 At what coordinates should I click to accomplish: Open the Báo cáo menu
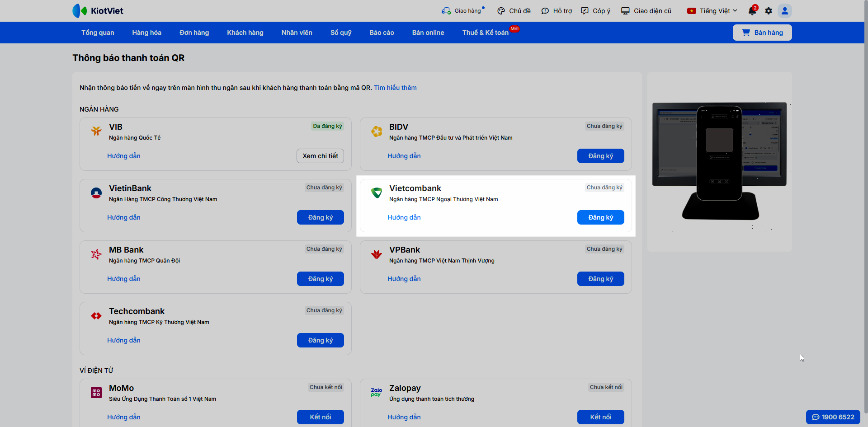[382, 33]
